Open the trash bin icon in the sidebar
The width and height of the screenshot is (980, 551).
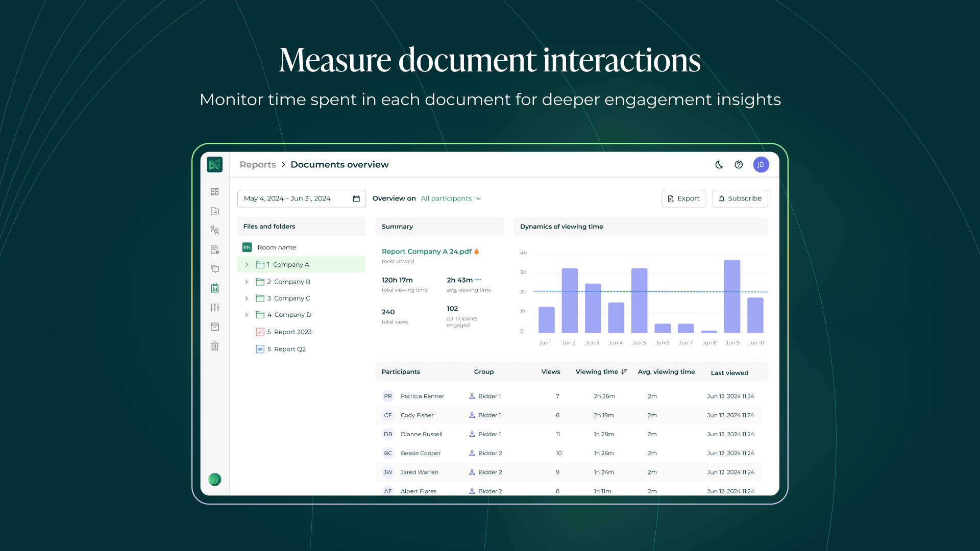(x=215, y=346)
